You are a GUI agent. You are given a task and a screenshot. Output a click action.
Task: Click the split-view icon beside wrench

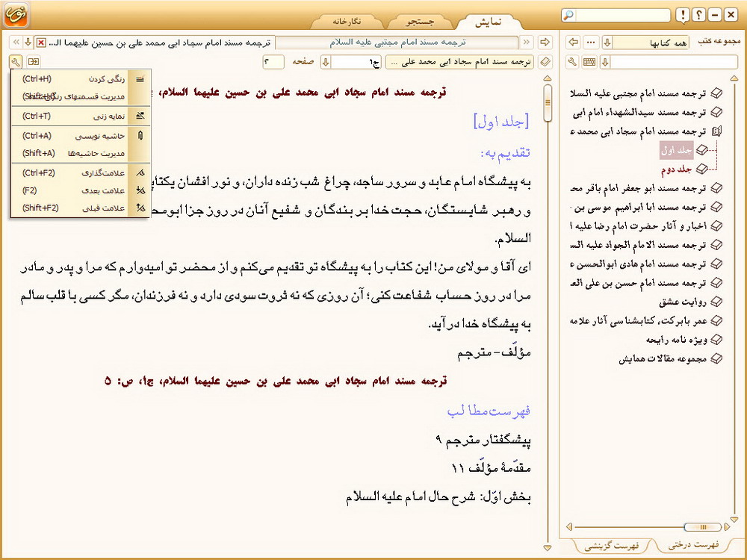pos(34,62)
